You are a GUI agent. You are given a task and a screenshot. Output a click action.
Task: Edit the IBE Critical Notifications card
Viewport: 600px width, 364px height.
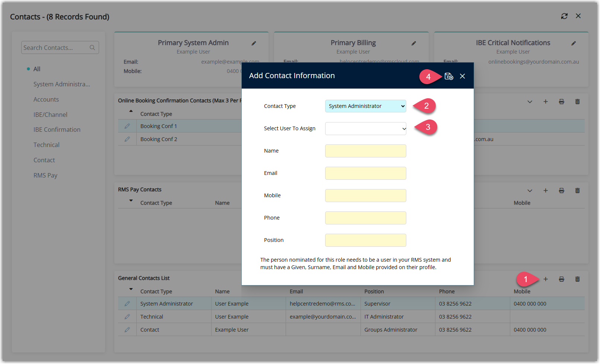574,43
